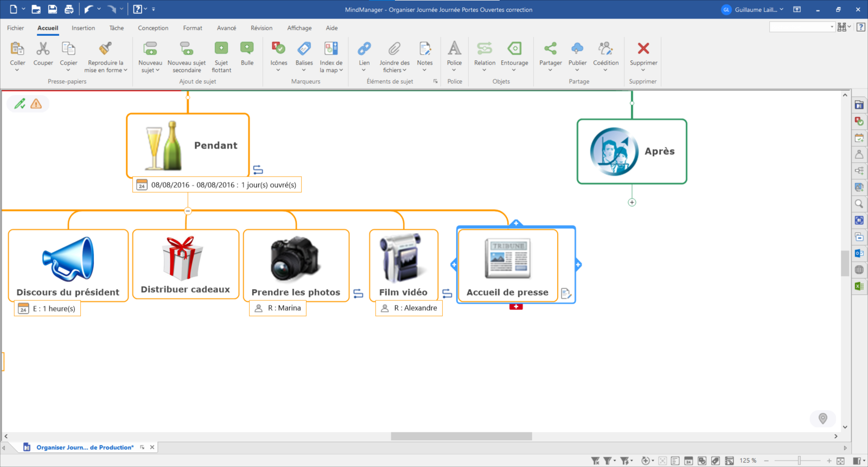
Task: Insert a Sujet flottant
Action: click(221, 49)
